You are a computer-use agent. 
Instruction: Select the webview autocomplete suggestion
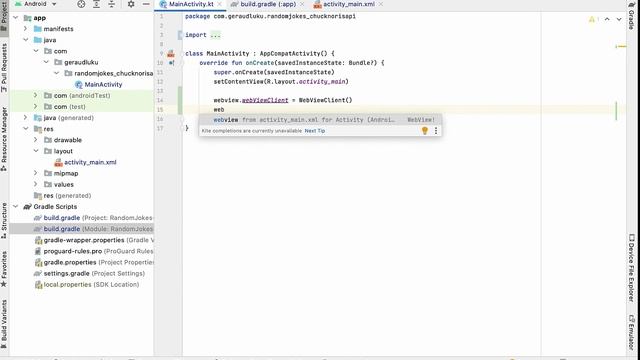point(320,120)
